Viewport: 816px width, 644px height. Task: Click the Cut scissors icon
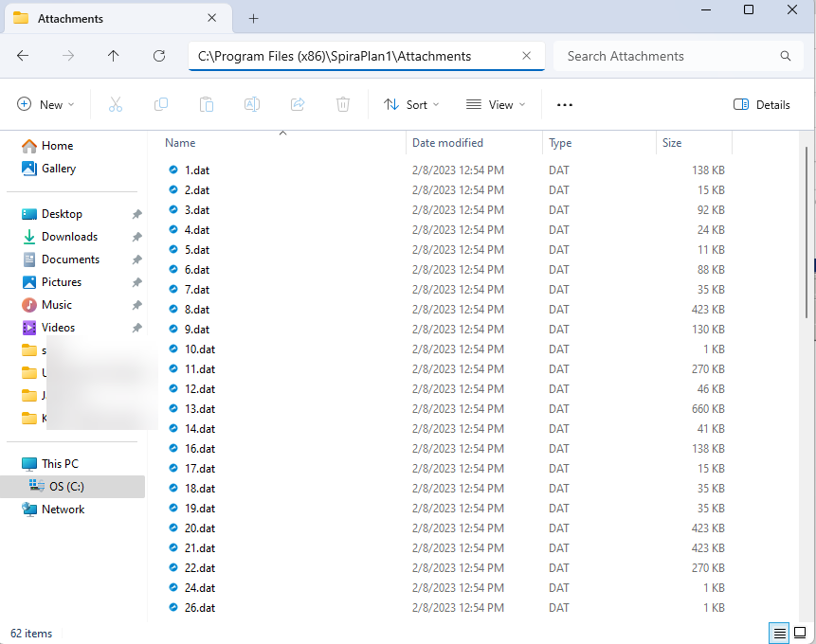pyautogui.click(x=116, y=105)
